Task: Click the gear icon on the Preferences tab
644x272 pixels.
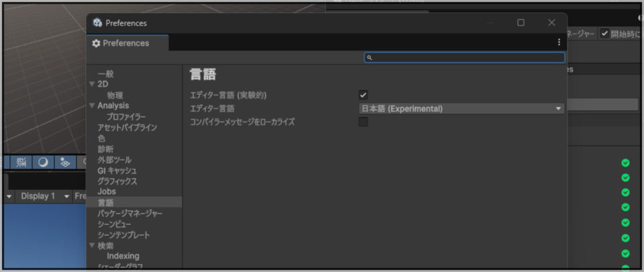Action: pos(96,43)
